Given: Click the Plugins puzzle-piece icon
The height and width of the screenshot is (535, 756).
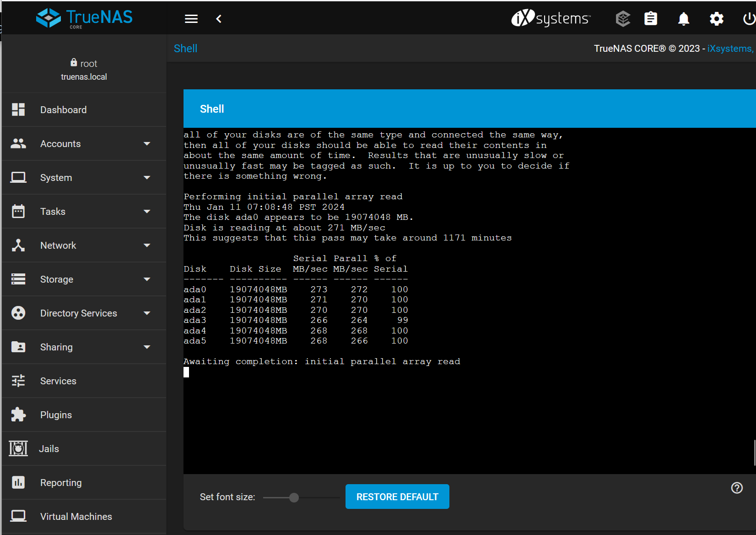Looking at the screenshot, I should 18,415.
